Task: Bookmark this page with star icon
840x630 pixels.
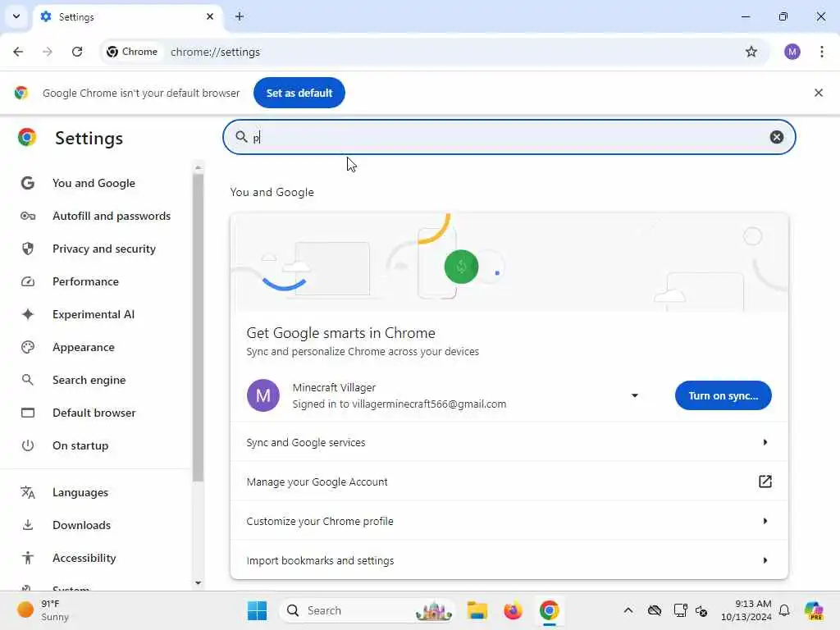Action: [x=751, y=52]
